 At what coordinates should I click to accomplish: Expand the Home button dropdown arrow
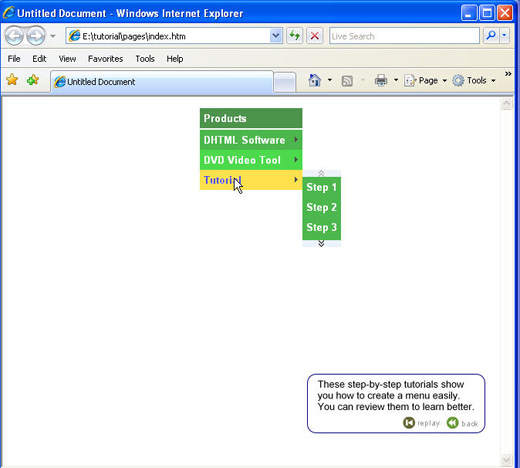click(x=330, y=80)
